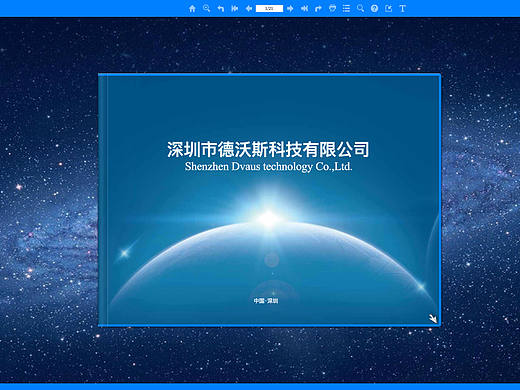Jump to the last page
Screen dimensions: 520x390
304,8
